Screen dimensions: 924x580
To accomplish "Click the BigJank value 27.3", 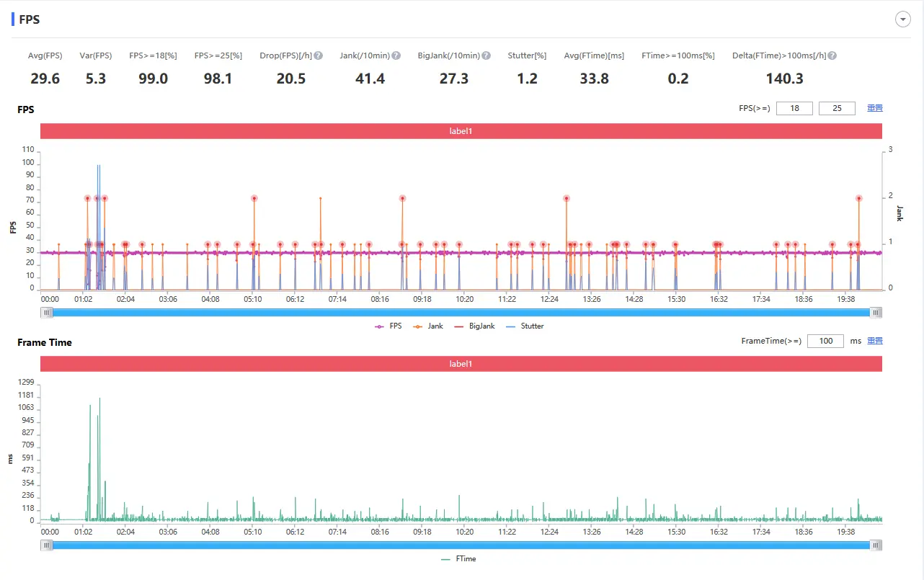I will coord(454,79).
